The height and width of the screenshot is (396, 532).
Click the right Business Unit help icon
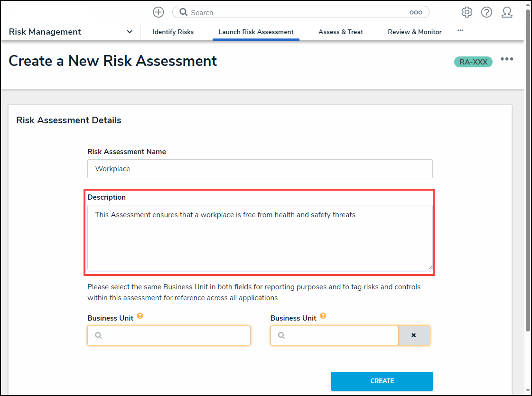[x=323, y=316]
